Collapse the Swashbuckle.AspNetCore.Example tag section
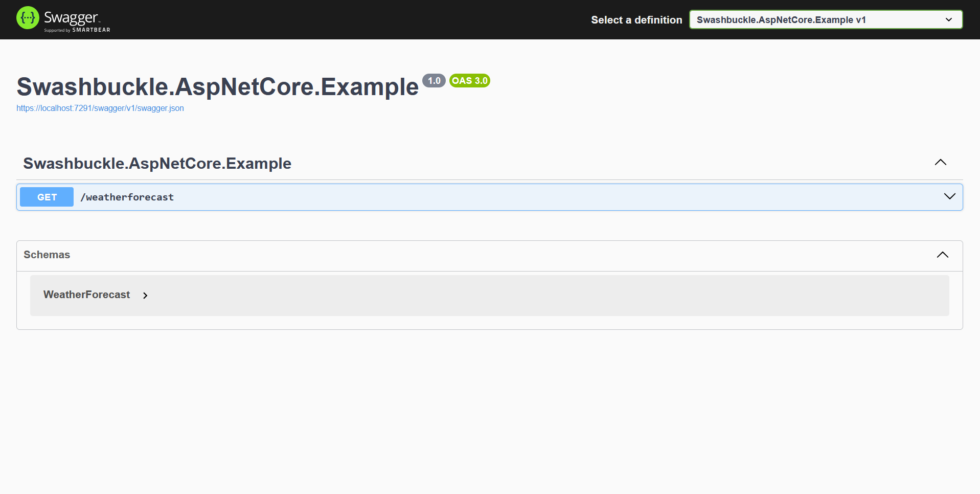Screen dimensions: 980x494 point(941,163)
